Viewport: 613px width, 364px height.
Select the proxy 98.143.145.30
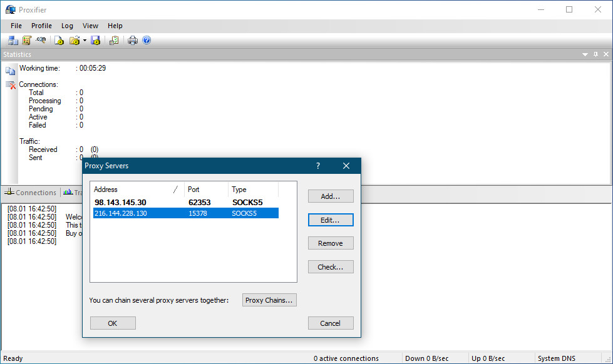(120, 202)
